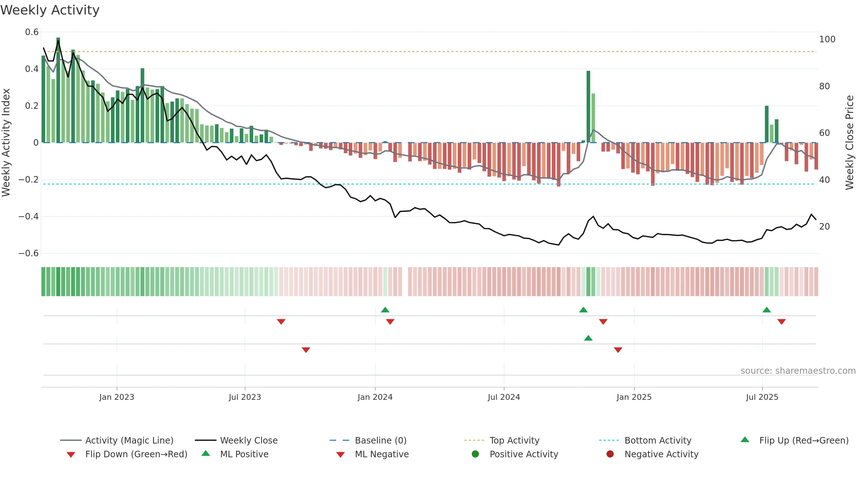Viewport: 868px width, 488px height.
Task: Click the cyan dotted Bottom Activity line
Action: [429, 184]
